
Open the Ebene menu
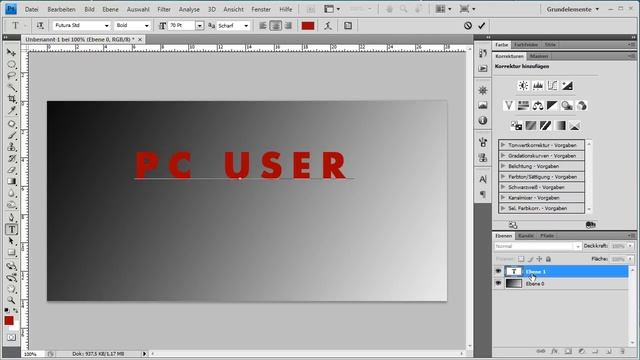tap(110, 9)
